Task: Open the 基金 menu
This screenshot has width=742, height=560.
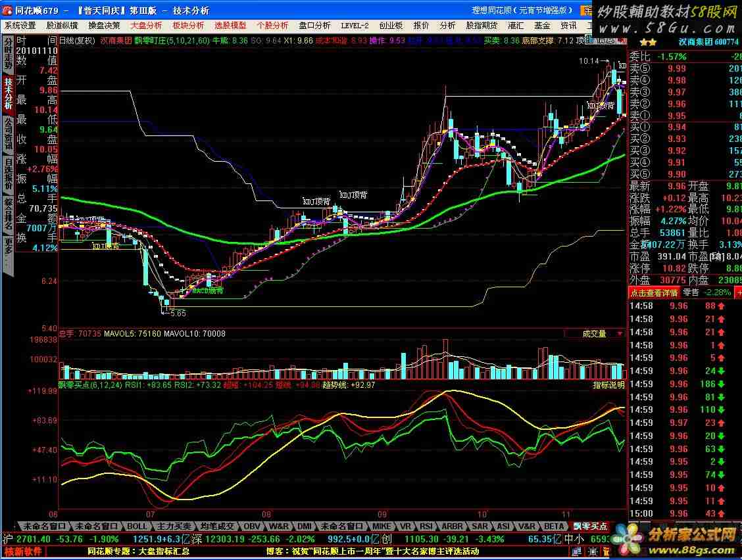Action: tap(542, 26)
